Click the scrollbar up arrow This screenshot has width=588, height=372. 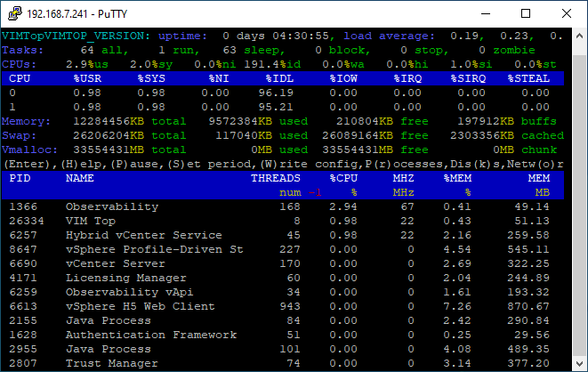tap(579, 36)
